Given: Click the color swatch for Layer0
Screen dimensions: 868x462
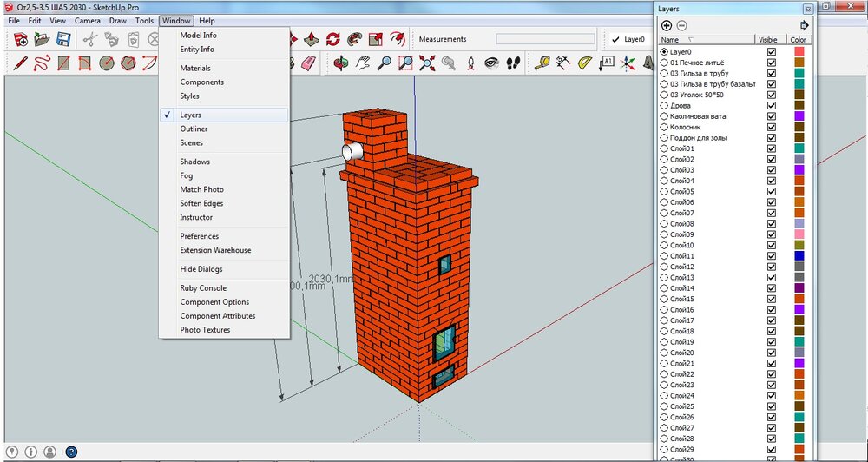Looking at the screenshot, I should click(x=799, y=52).
